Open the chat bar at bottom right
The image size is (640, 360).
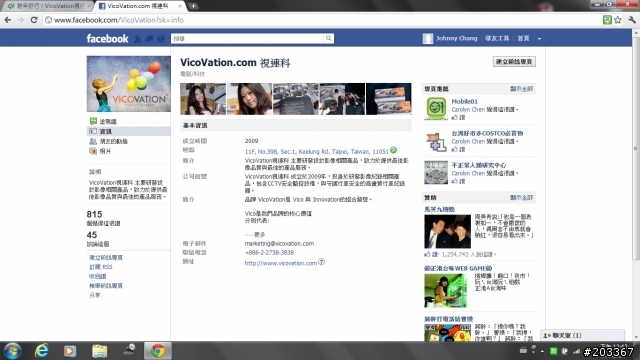coord(582,335)
